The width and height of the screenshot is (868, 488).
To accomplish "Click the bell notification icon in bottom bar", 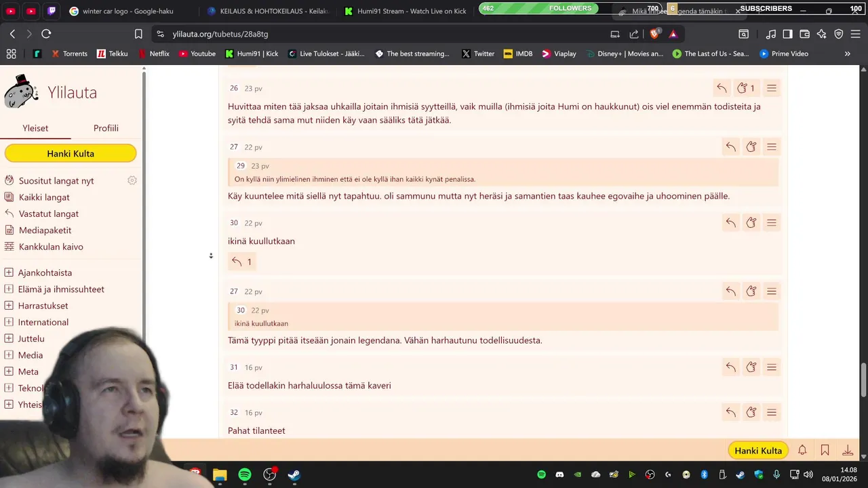I will 802,451.
